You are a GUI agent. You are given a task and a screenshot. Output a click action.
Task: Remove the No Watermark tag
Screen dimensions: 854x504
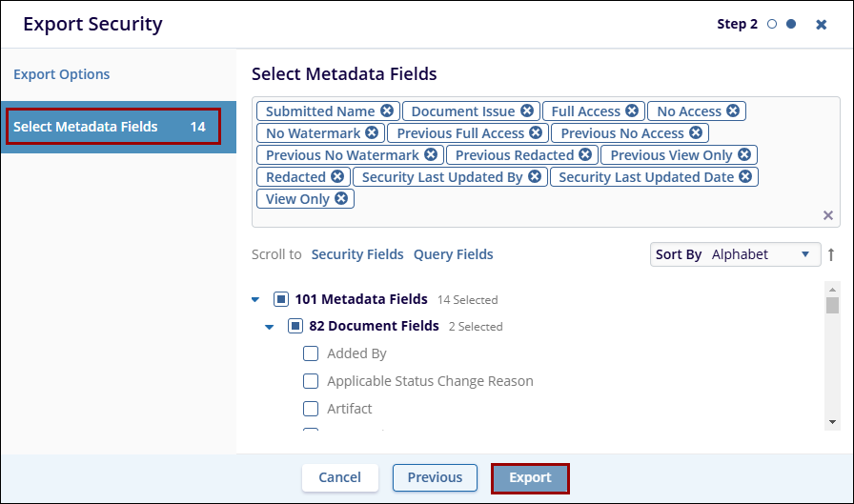coord(372,133)
